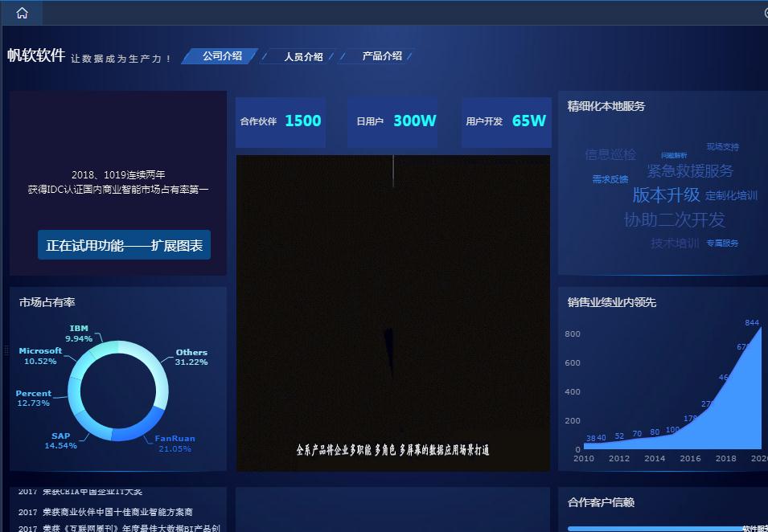Click the 2016 axis label on sales chart
Image resolution: width=768 pixels, height=532 pixels.
click(690, 459)
